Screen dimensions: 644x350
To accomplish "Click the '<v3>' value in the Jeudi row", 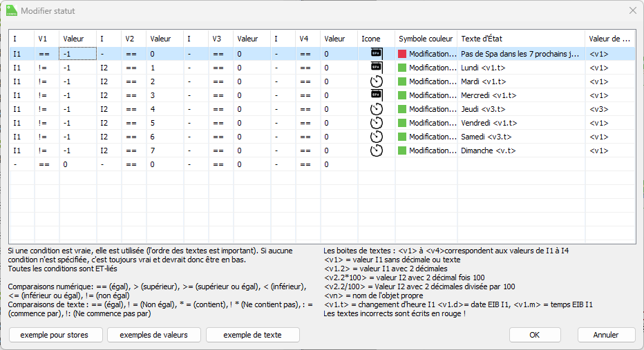I will point(599,109).
